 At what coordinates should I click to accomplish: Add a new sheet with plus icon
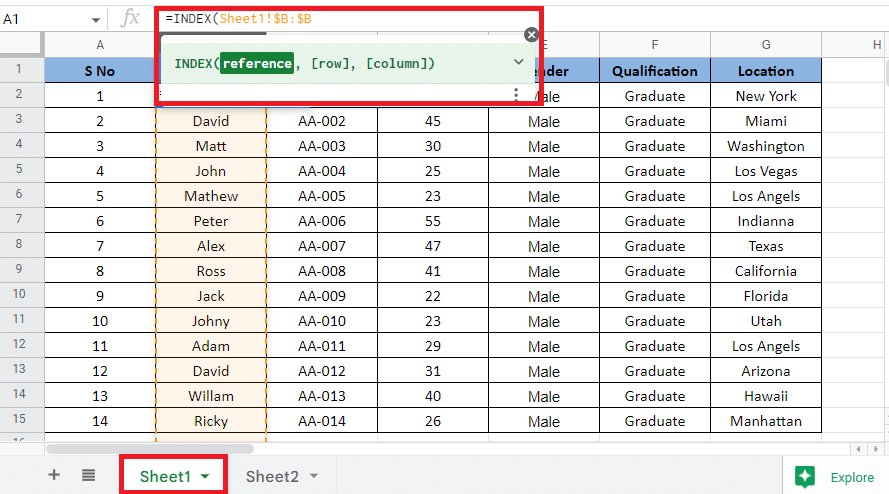pyautogui.click(x=54, y=476)
